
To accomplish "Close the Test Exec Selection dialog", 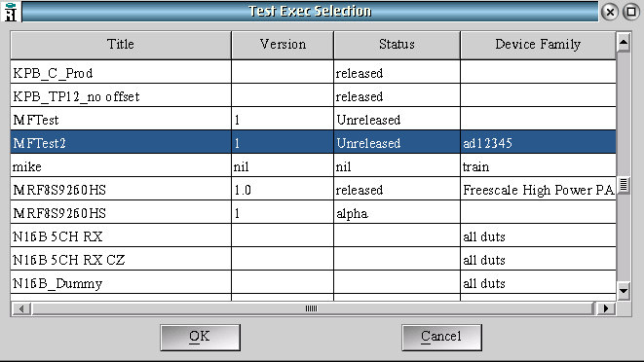I will pos(610,12).
